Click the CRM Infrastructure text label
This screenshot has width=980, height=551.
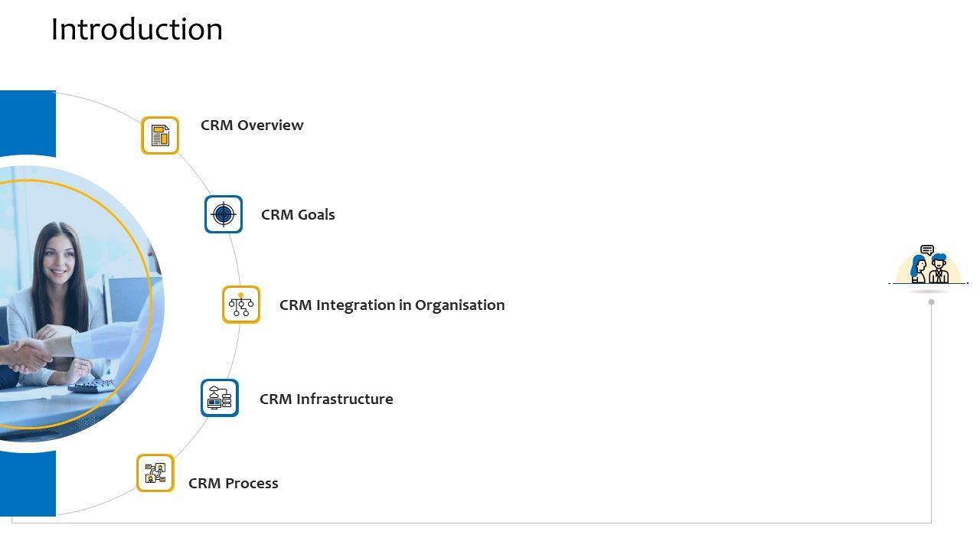point(326,399)
